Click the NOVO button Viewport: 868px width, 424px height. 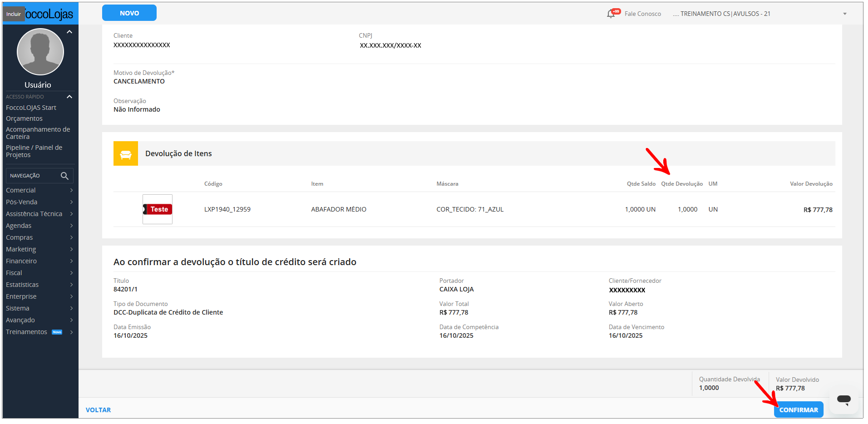tap(129, 13)
